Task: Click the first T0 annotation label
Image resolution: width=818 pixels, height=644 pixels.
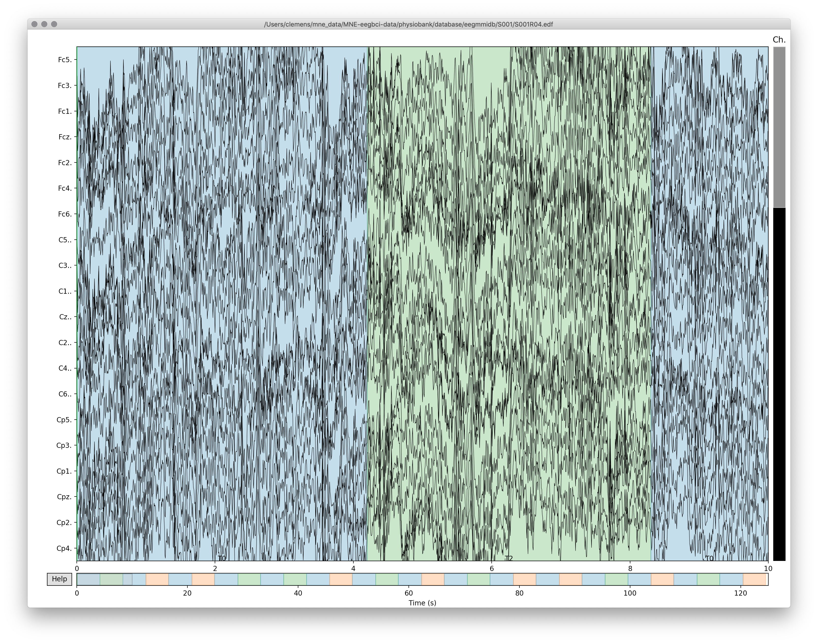Action: point(222,558)
